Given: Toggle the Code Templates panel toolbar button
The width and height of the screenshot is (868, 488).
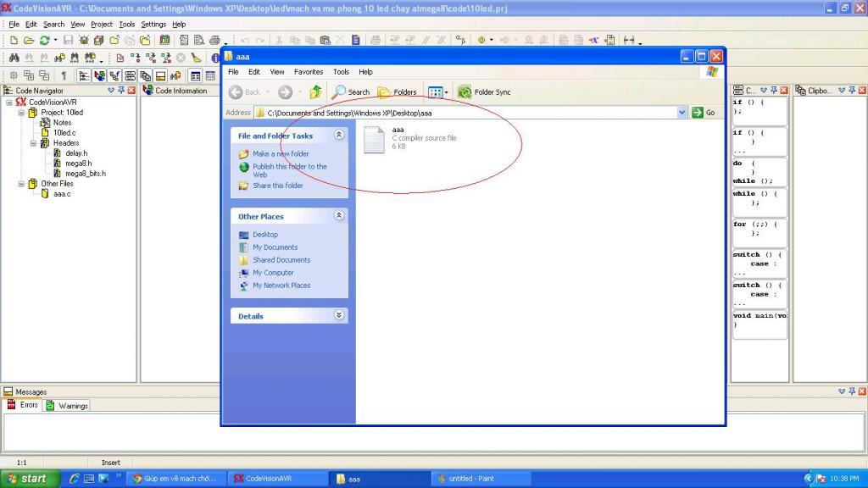Looking at the screenshot, I should (130, 75).
